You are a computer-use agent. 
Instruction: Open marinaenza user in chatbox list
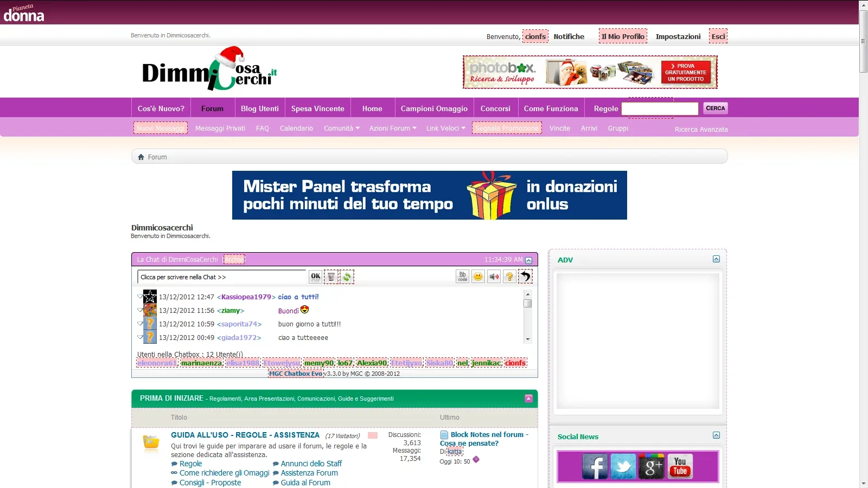(x=201, y=363)
